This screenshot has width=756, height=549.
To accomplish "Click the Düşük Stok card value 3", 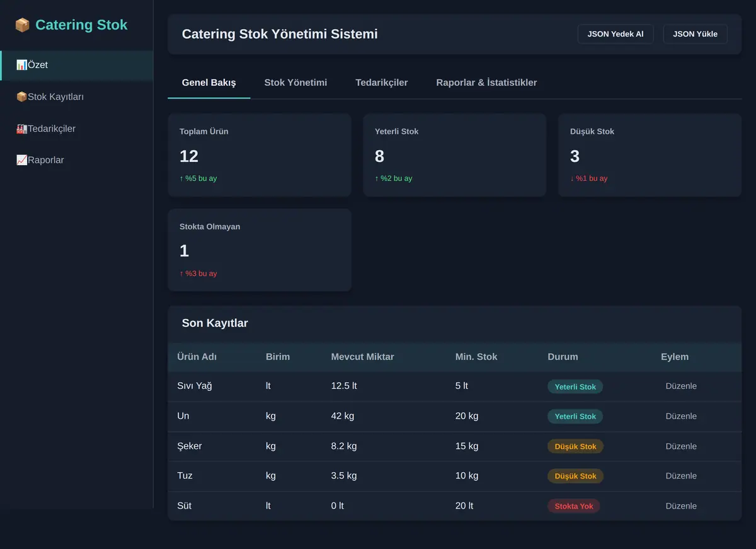I will 575,156.
